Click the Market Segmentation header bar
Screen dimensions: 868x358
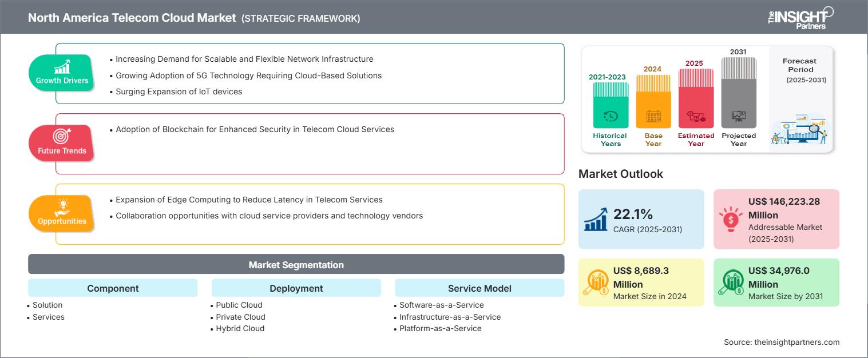click(296, 265)
